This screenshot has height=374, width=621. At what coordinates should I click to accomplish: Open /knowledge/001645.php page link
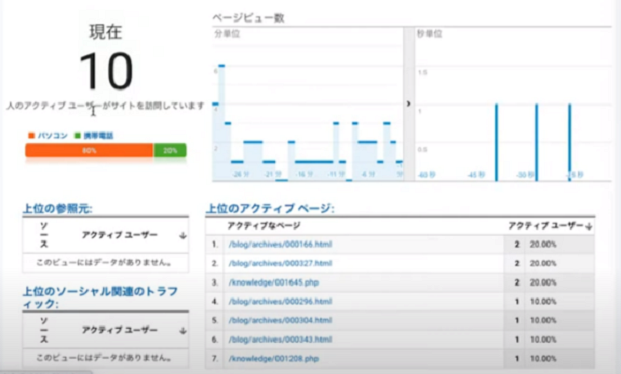[274, 282]
